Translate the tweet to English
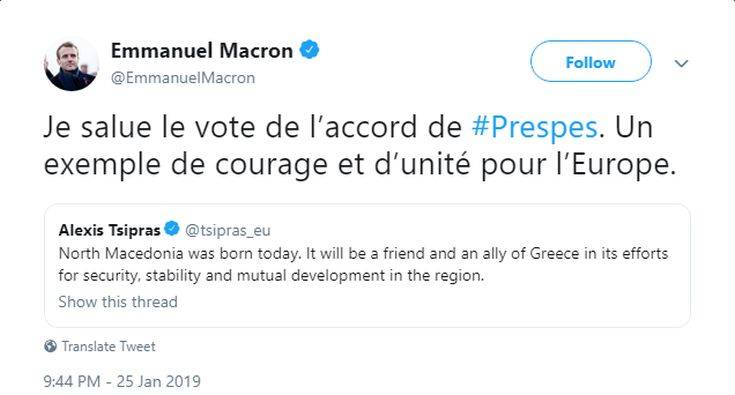 pyautogui.click(x=108, y=346)
